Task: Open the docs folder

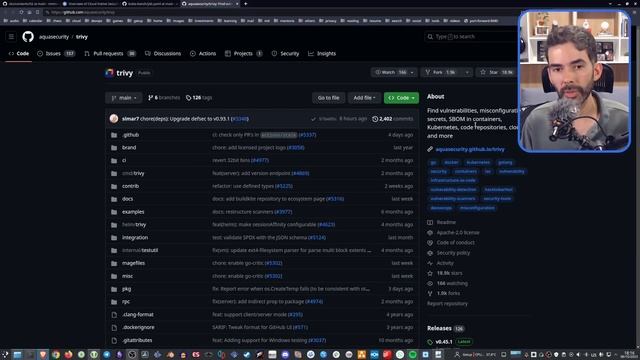Action: point(127,199)
